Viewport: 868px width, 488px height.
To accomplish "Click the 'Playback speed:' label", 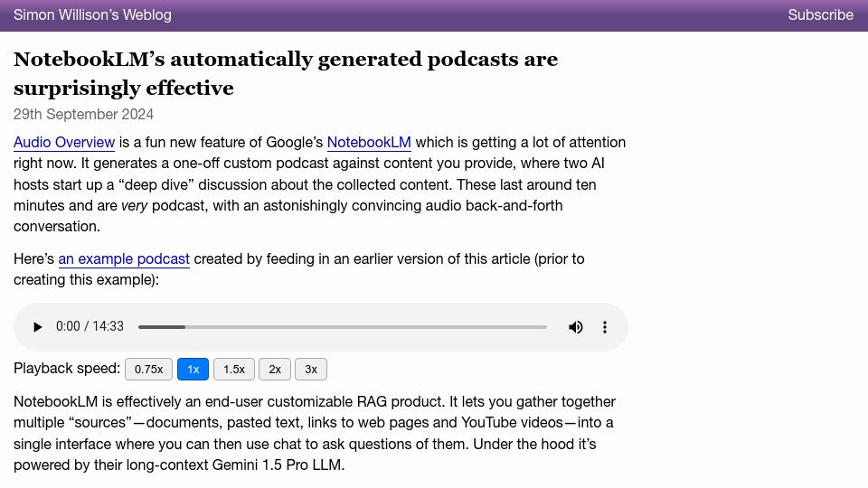I will tap(67, 369).
